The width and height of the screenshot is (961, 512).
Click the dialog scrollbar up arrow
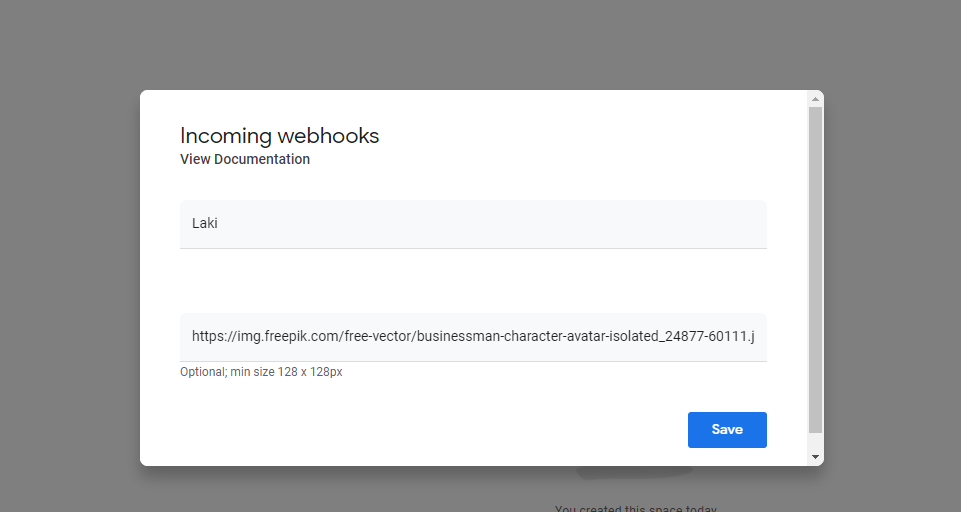tap(815, 99)
